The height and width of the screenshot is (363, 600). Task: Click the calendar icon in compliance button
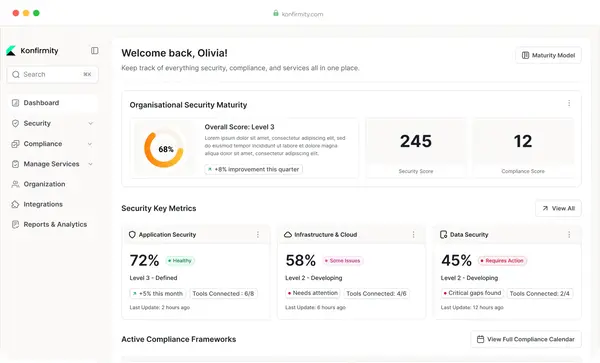pyautogui.click(x=481, y=339)
